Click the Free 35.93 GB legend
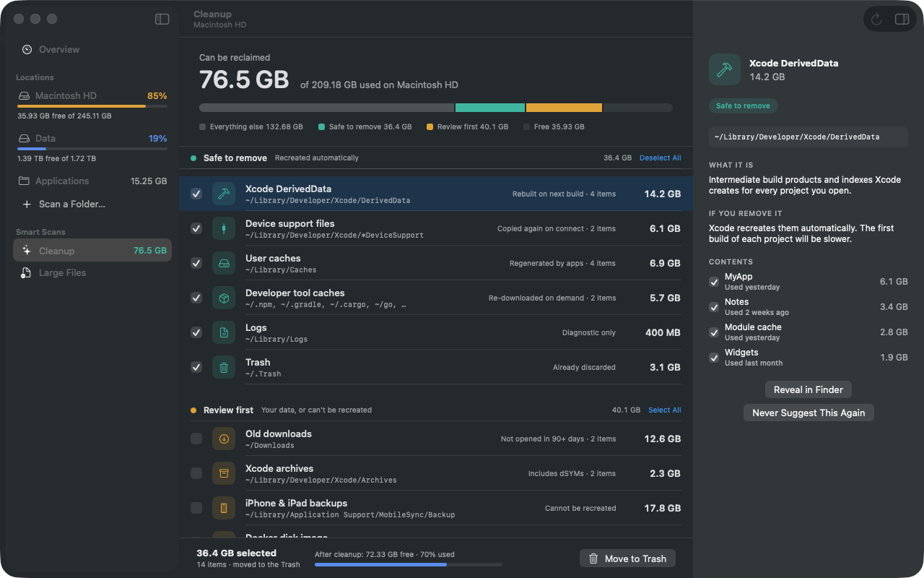 (x=554, y=127)
